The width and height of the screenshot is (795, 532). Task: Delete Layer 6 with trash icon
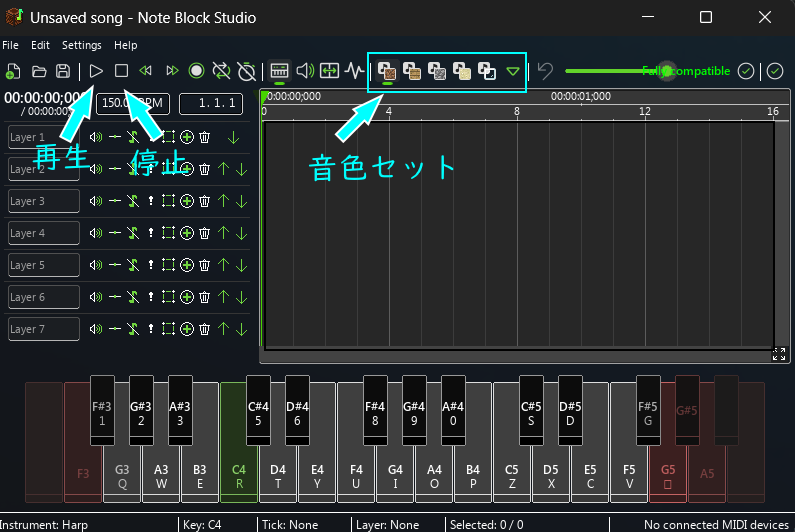click(x=204, y=297)
